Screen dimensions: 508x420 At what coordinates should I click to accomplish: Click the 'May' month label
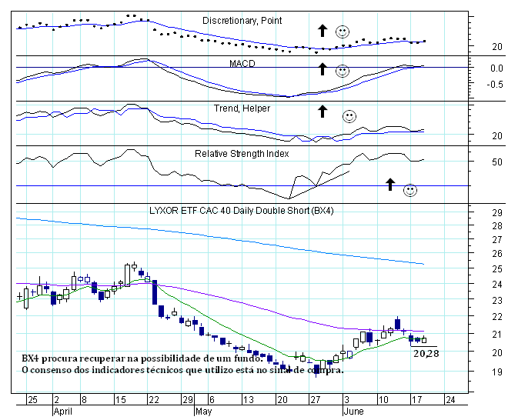click(204, 412)
